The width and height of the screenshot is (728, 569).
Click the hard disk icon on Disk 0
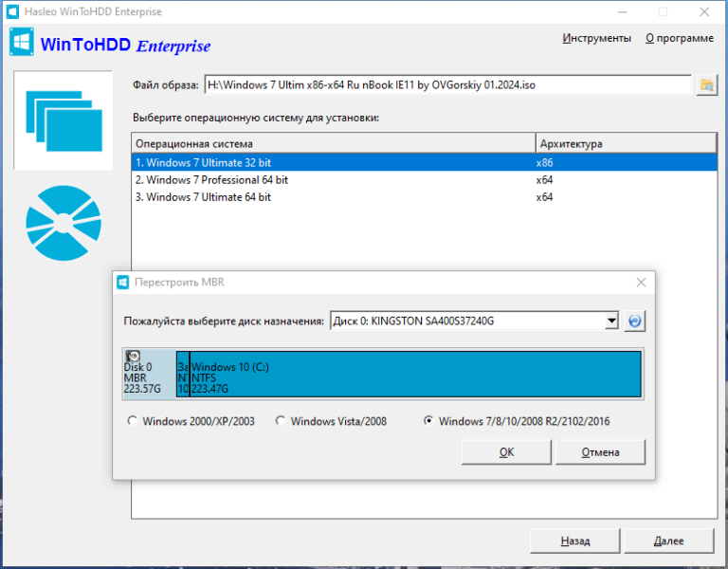point(133,356)
